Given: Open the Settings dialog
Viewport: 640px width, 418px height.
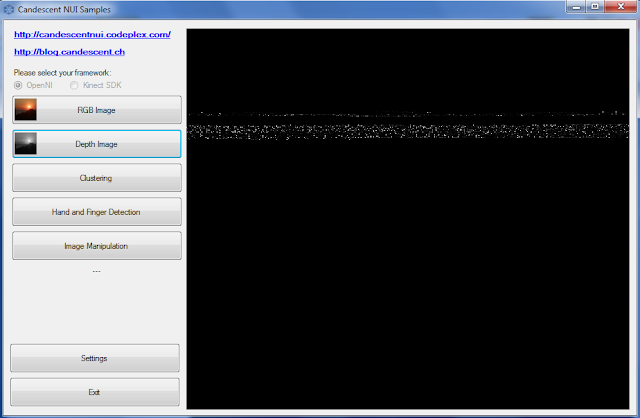Looking at the screenshot, I should pos(95,358).
